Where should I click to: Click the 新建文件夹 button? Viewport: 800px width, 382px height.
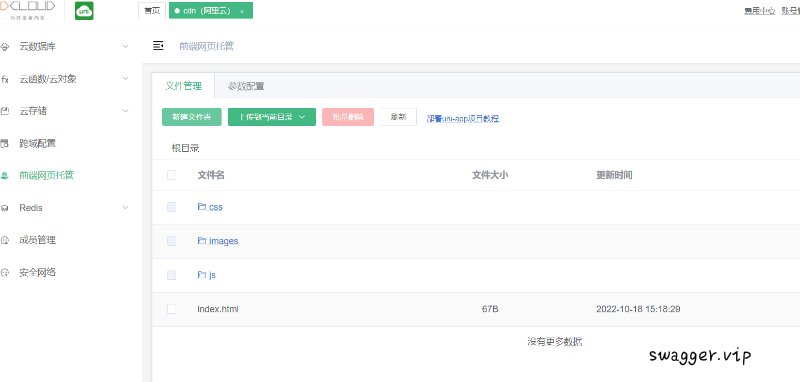tap(192, 117)
